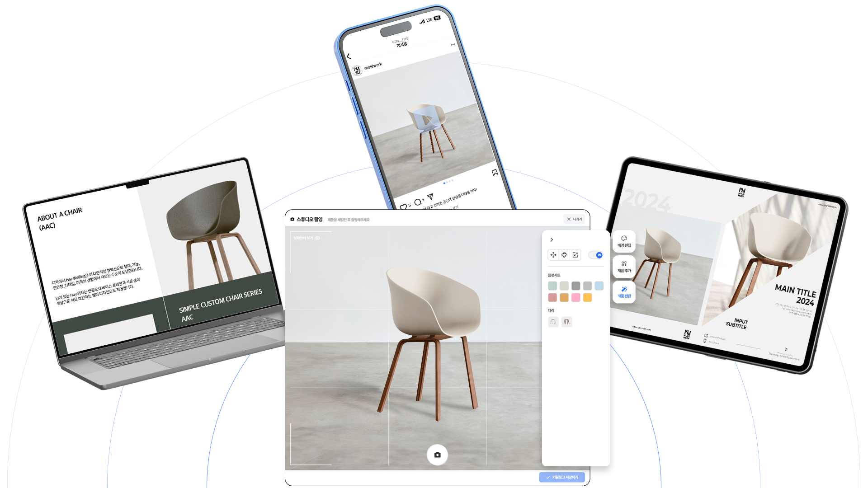Collapse side panel with chevron arrow
868x488 pixels.
coord(552,239)
